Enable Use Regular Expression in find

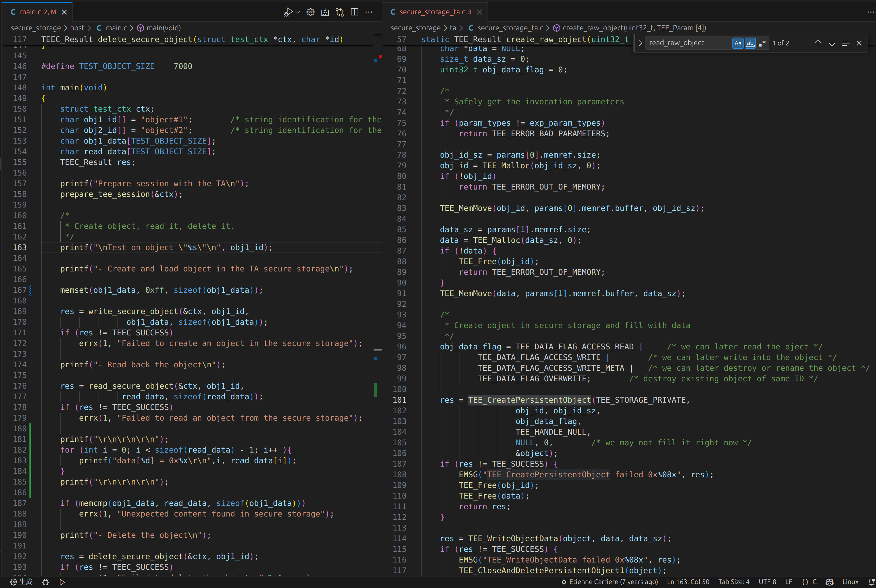pos(762,43)
